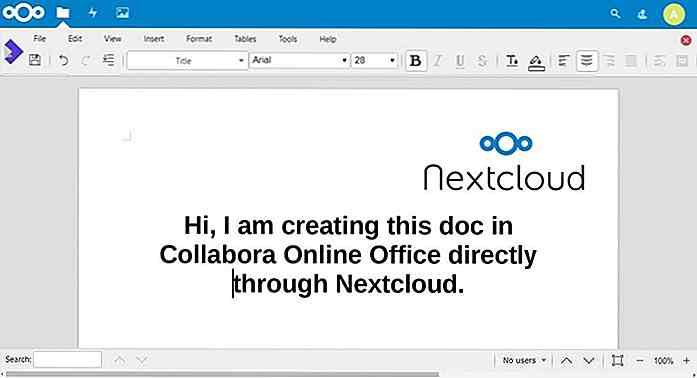Click the text 'Hi, I am creating this doc in'
This screenshot has height=378, width=697.
(348, 225)
